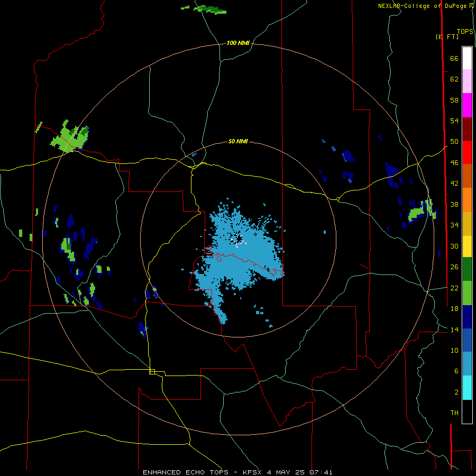Click the "ENHANCED ECHO TOPS" caption text
The image size is (476, 476).
pyautogui.click(x=185, y=472)
